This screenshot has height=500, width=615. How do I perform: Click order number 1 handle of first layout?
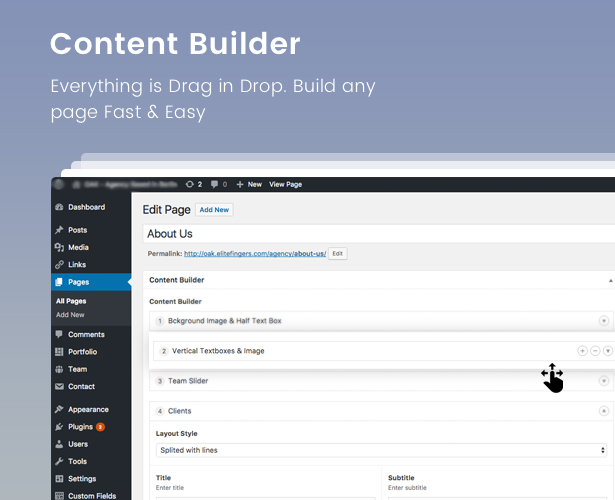pos(160,321)
